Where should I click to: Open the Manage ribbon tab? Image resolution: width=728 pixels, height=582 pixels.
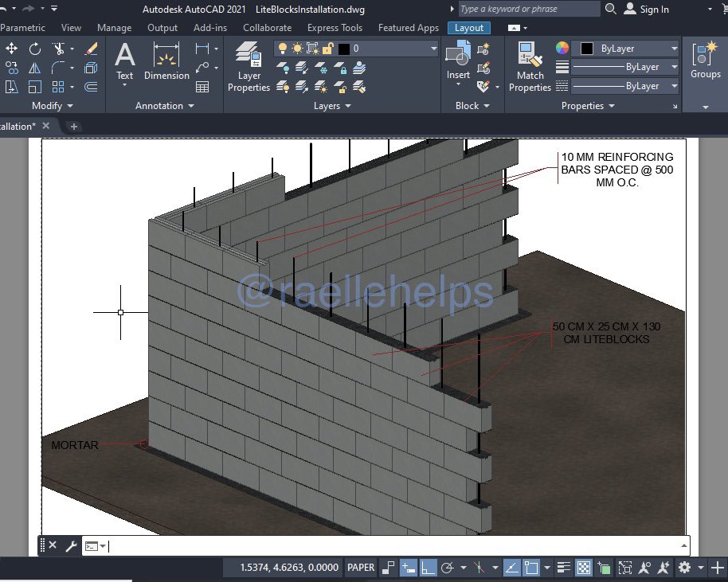click(x=114, y=28)
